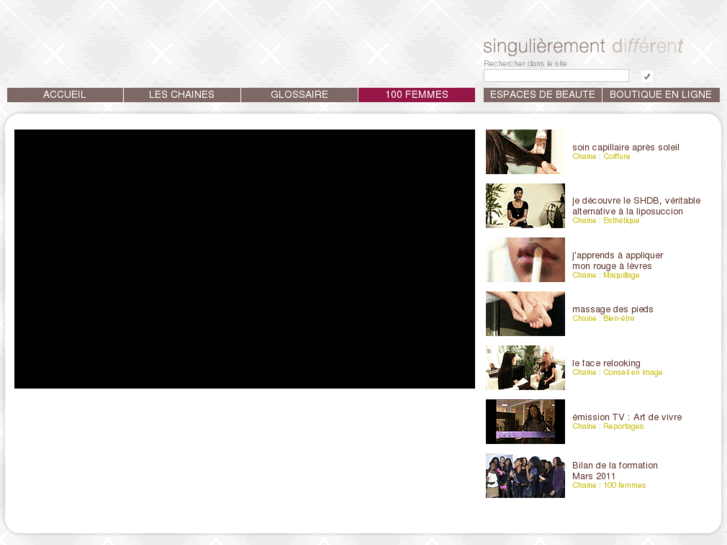
Task: Click 'je découvre le SHDB' video title
Action: tap(636, 206)
